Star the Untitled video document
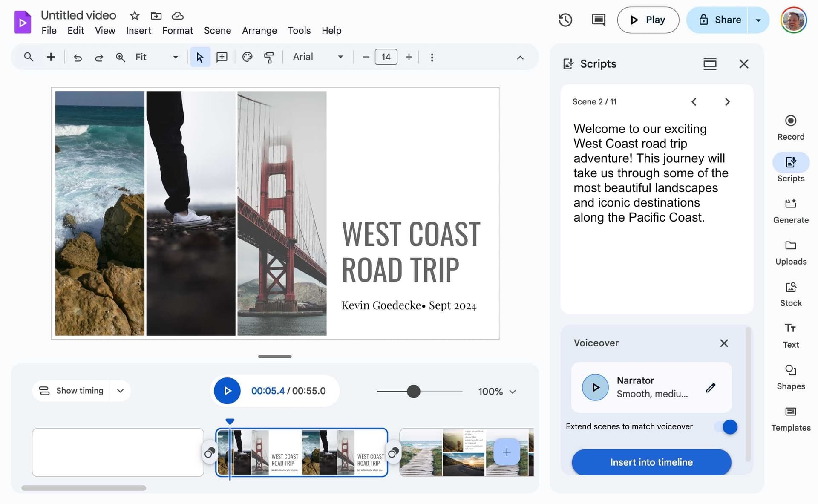The image size is (818, 504). (135, 16)
